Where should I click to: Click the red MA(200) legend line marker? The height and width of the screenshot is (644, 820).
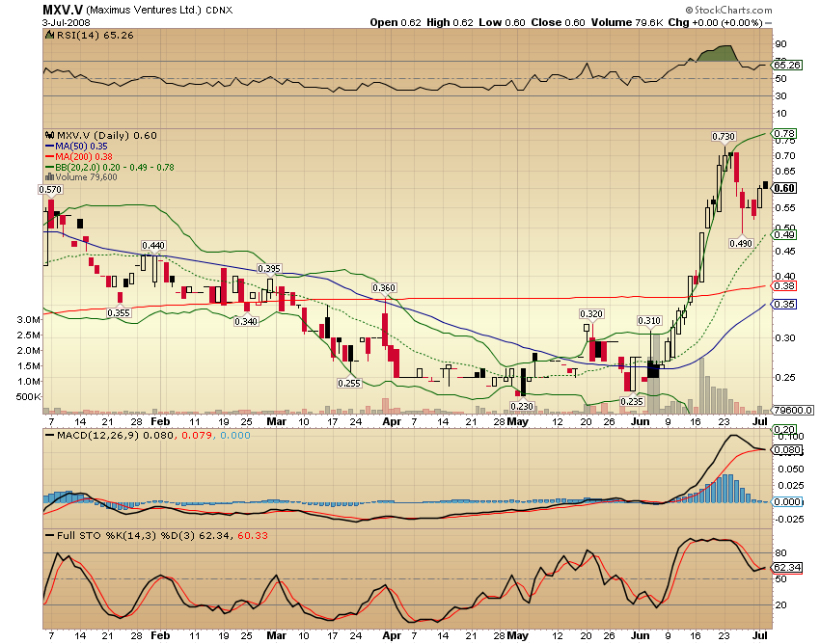49,156
